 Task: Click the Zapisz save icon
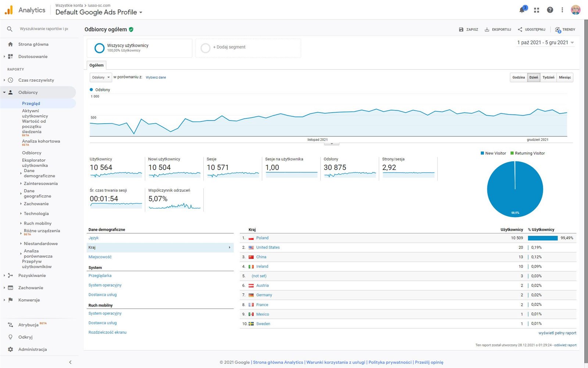(x=461, y=29)
